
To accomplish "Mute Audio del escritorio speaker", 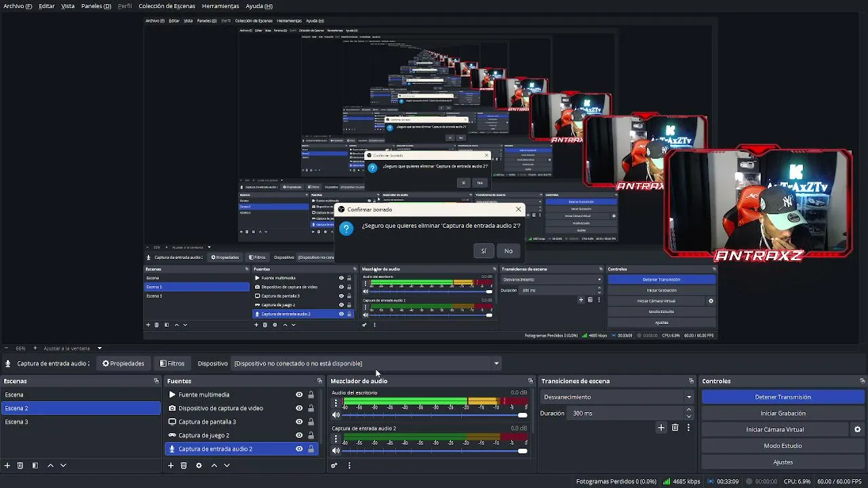I will point(336,415).
